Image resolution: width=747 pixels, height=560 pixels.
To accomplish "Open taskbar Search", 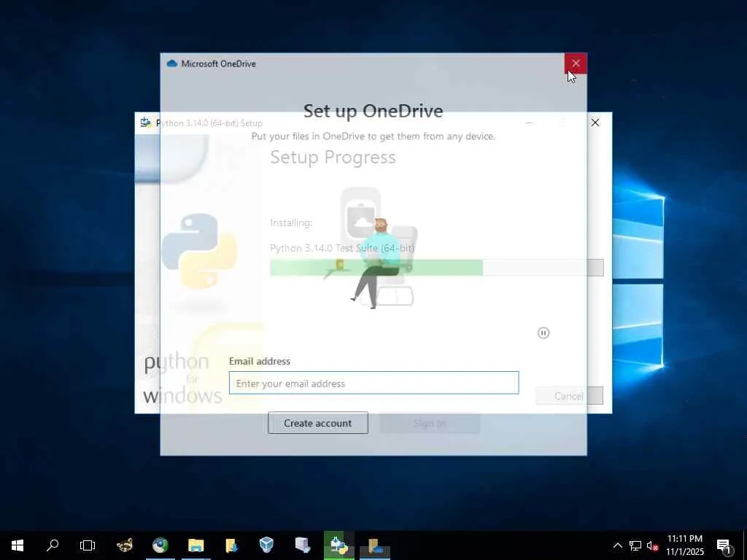I will tap(53, 545).
